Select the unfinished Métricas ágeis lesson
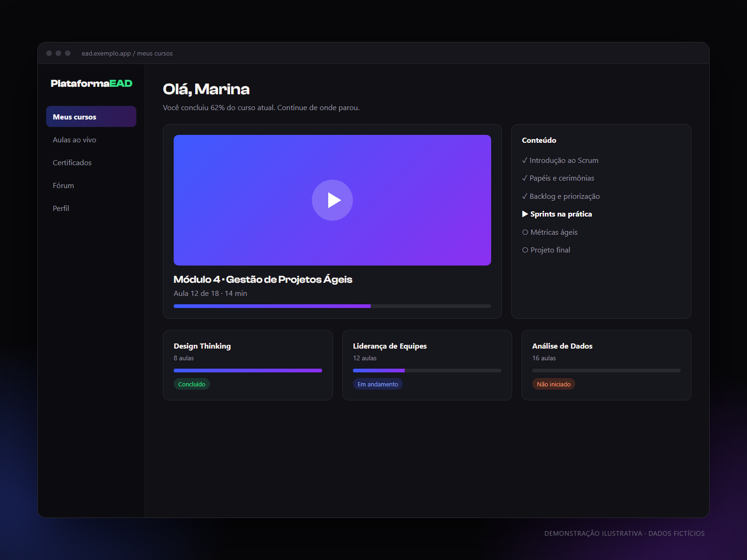This screenshot has width=747, height=560. click(550, 232)
